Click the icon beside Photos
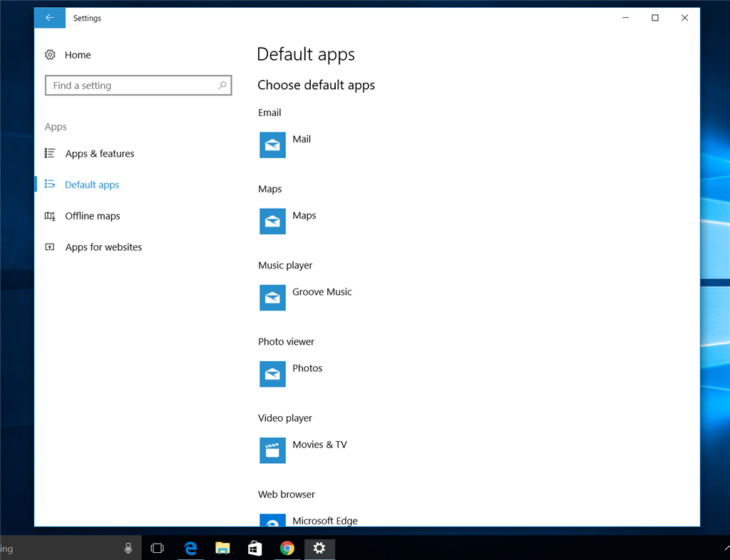Viewport: 730px width, 560px height. click(272, 374)
